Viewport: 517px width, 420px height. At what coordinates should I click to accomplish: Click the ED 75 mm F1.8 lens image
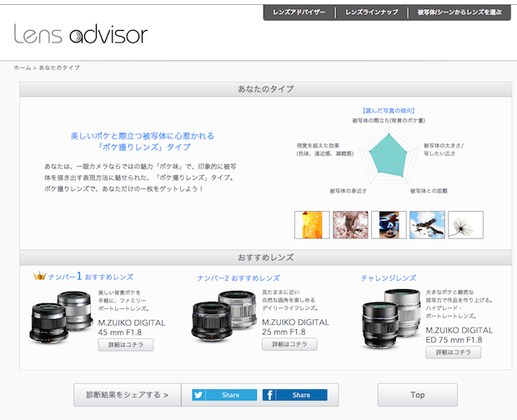pyautogui.click(x=391, y=318)
